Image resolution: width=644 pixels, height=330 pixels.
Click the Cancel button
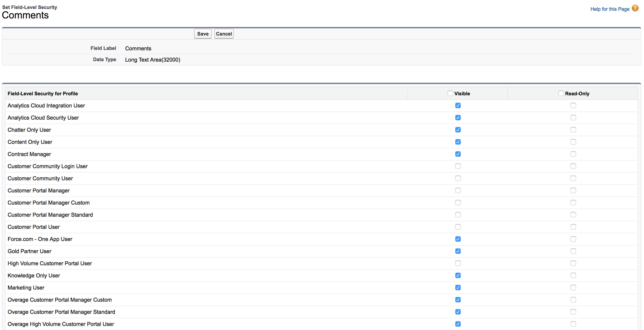point(224,34)
